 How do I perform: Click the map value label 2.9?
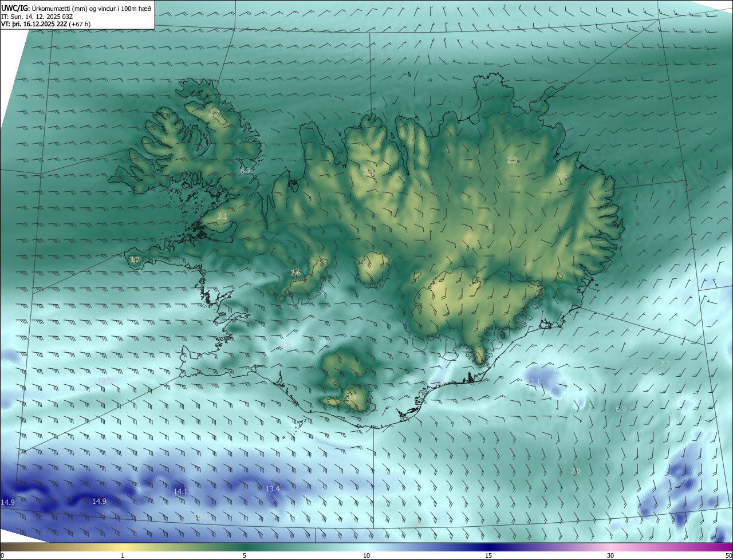click(x=512, y=160)
